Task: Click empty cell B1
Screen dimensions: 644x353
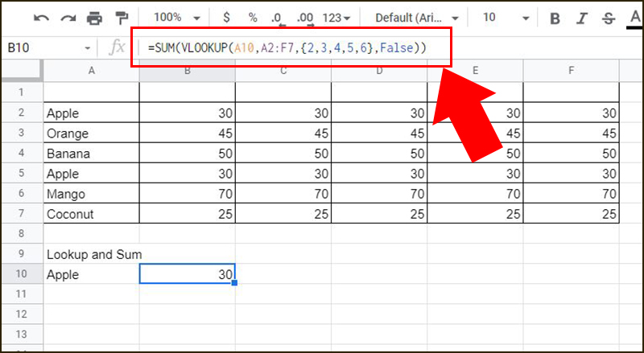Action: 188,92
